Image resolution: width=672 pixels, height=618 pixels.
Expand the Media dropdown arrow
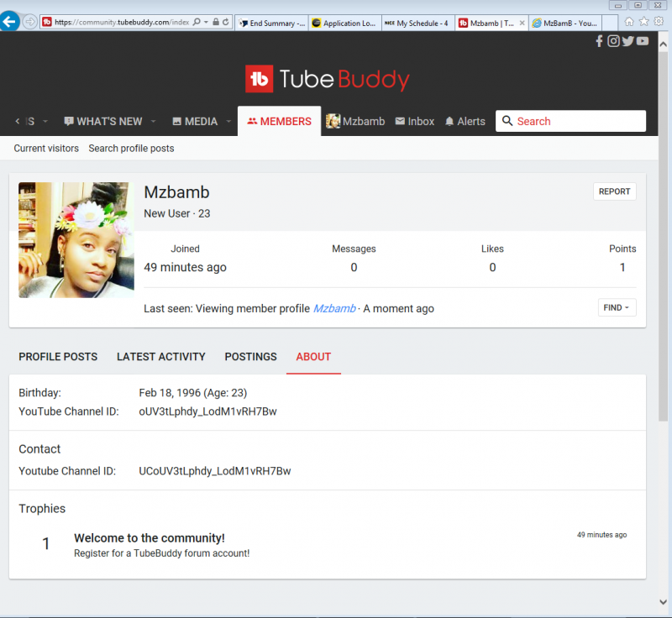(228, 122)
